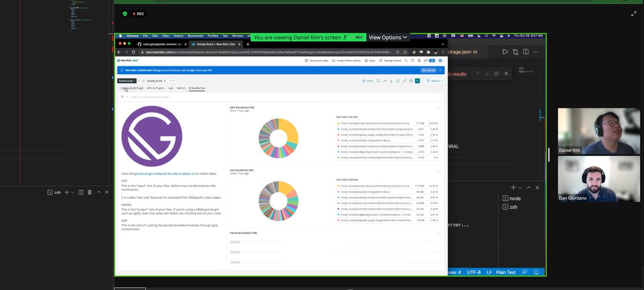
Task: Open the Bookmarks menu
Action: click(x=195, y=35)
